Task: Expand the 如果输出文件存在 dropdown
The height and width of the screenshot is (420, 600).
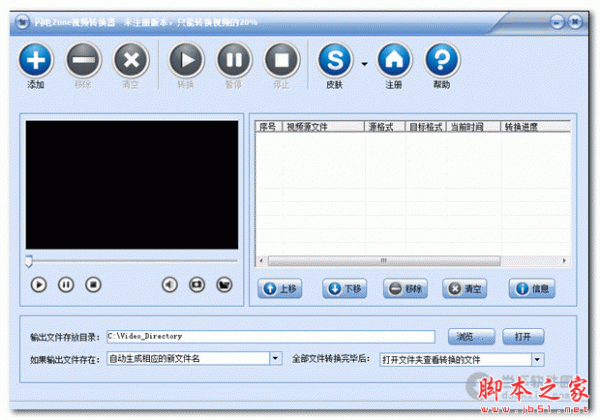Action: (276, 359)
